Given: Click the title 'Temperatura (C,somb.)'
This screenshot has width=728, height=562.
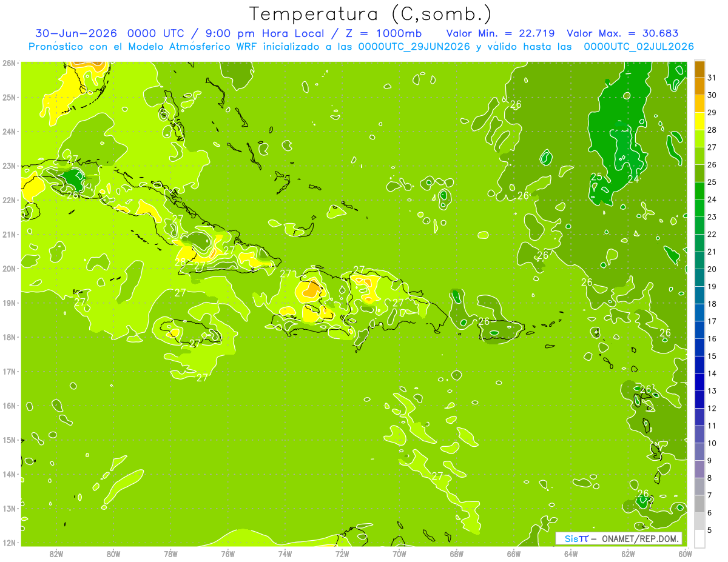Looking at the screenshot, I should (x=371, y=14).
